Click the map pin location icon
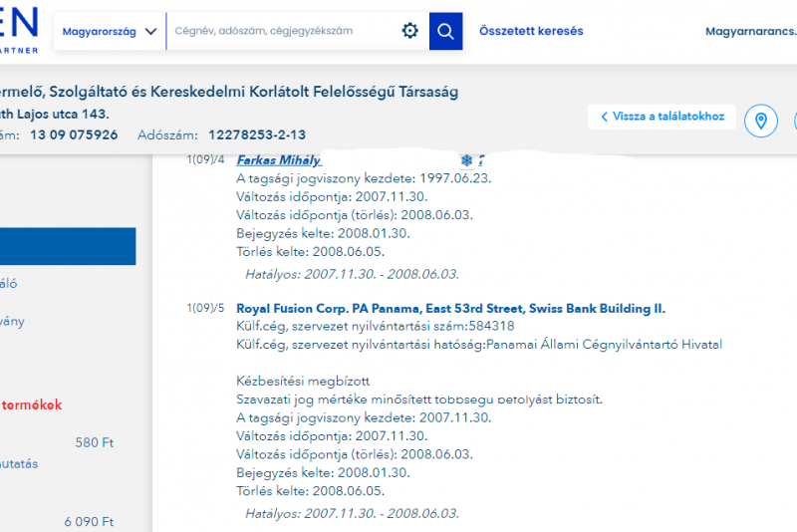This screenshot has width=797, height=532. pyautogui.click(x=761, y=122)
